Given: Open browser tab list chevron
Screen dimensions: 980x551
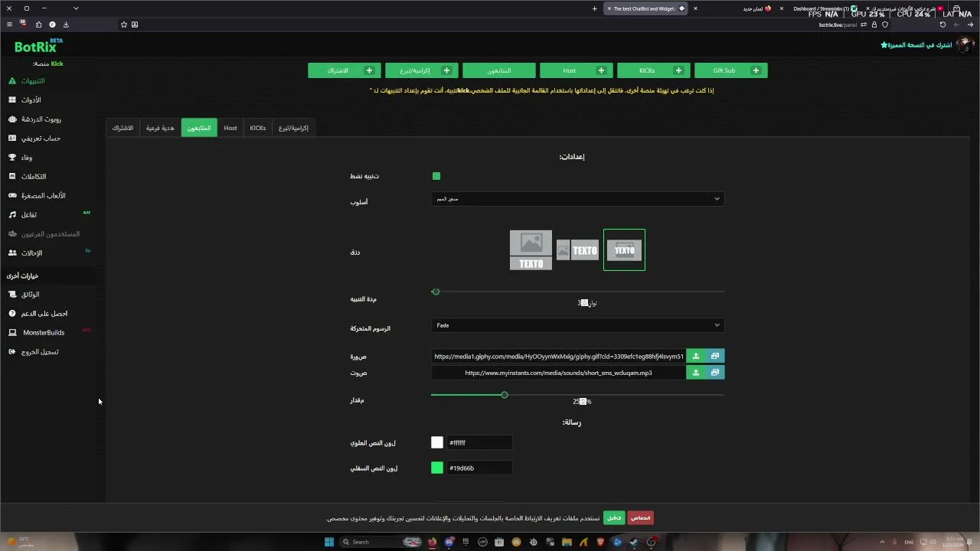Looking at the screenshot, I should pyautogui.click(x=76, y=8).
